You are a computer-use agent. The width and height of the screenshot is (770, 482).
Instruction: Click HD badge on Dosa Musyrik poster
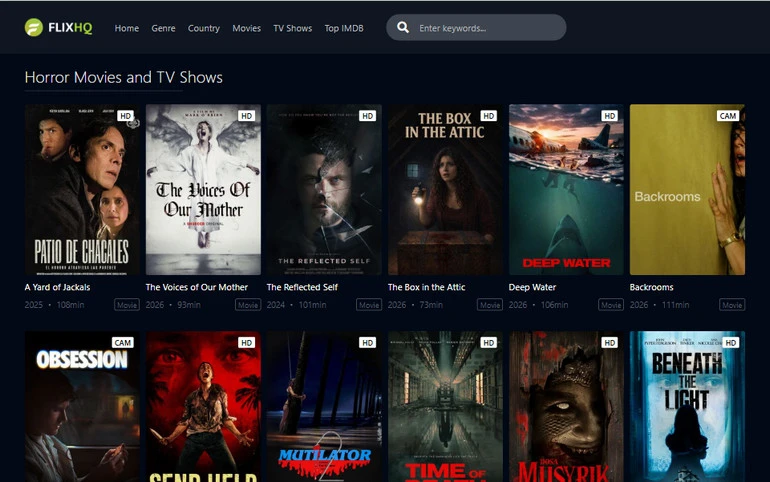click(609, 343)
